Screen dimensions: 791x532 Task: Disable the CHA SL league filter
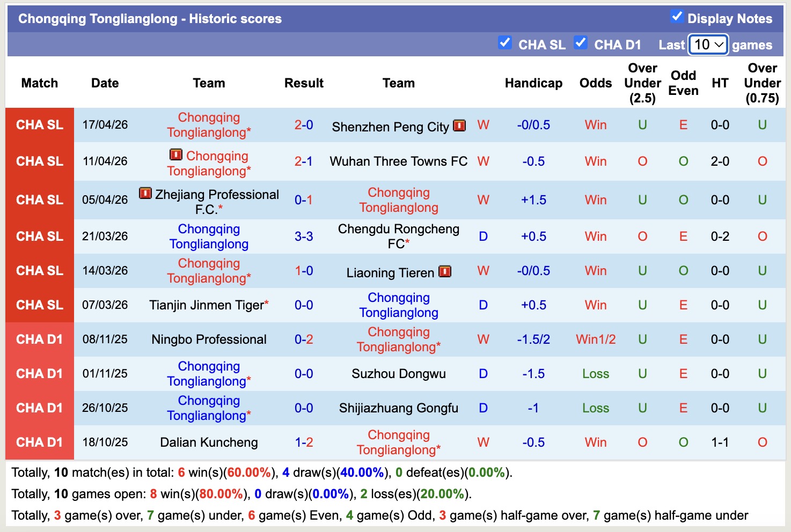click(504, 43)
